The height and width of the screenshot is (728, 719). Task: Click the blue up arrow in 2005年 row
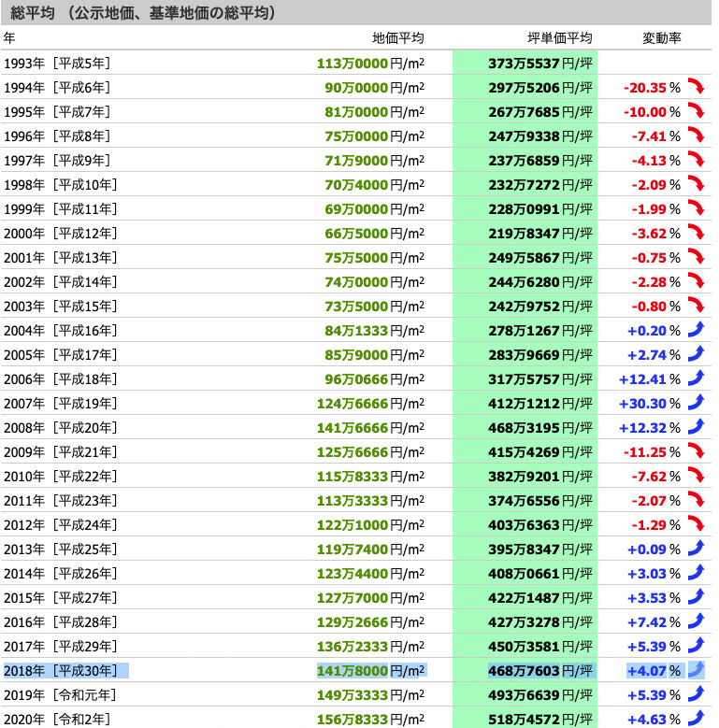[696, 354]
